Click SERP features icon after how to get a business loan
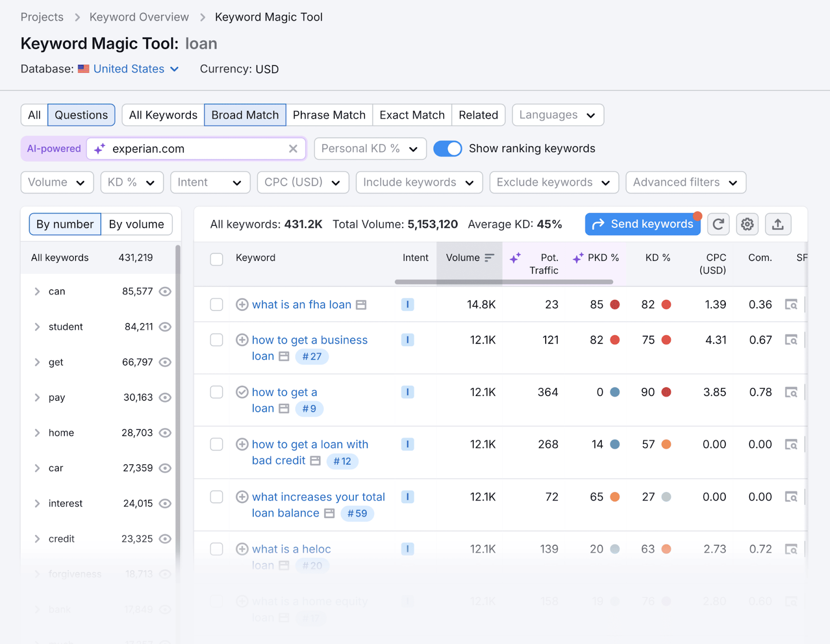Image resolution: width=830 pixels, height=644 pixels. (x=284, y=357)
